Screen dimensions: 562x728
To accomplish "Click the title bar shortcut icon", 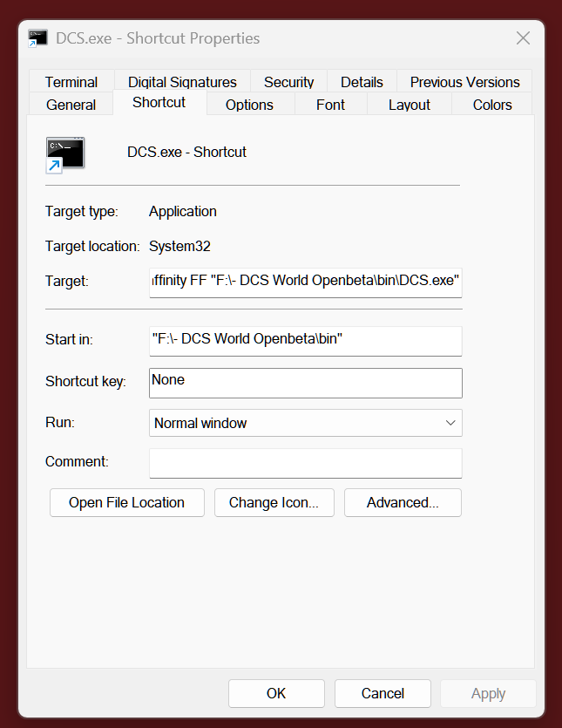I will coord(37,38).
